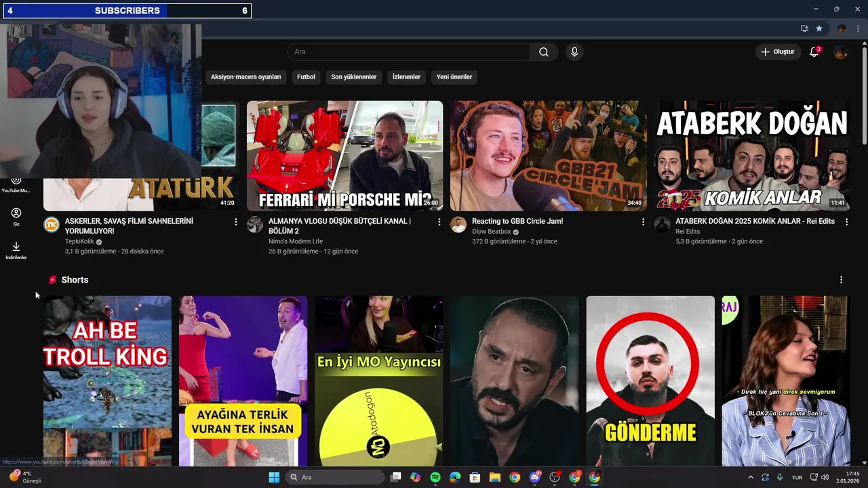This screenshot has width=868, height=488.
Task: Go to the Nimo's Modern Life channel
Action: [296, 241]
